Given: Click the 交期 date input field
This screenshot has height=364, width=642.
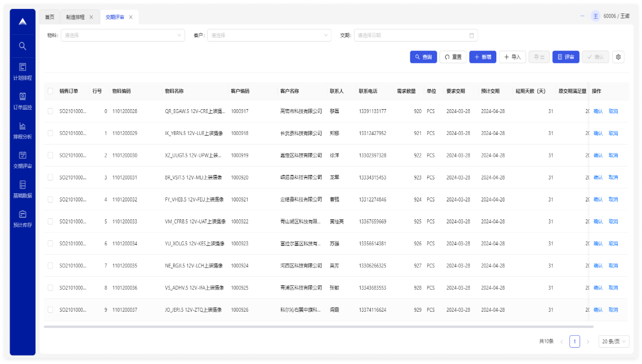Looking at the screenshot, I should 416,35.
